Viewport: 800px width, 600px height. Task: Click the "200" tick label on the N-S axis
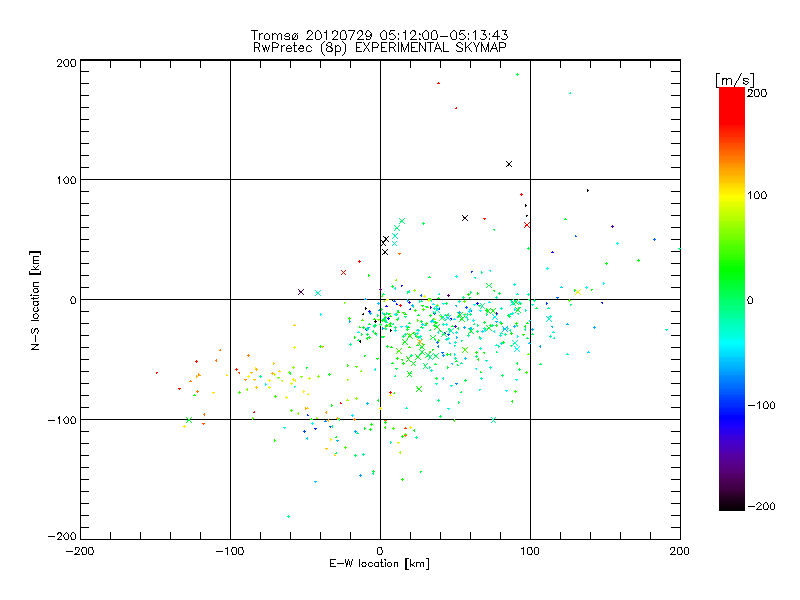click(66, 63)
